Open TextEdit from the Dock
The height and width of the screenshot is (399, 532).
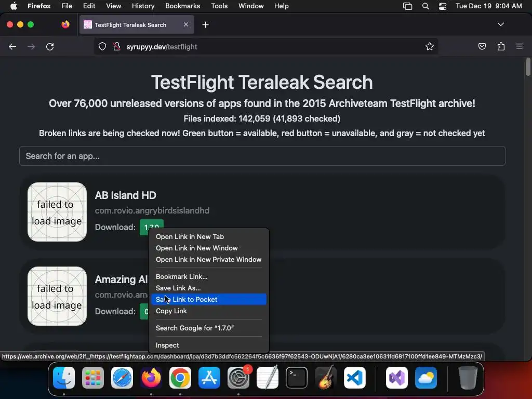coord(268,378)
